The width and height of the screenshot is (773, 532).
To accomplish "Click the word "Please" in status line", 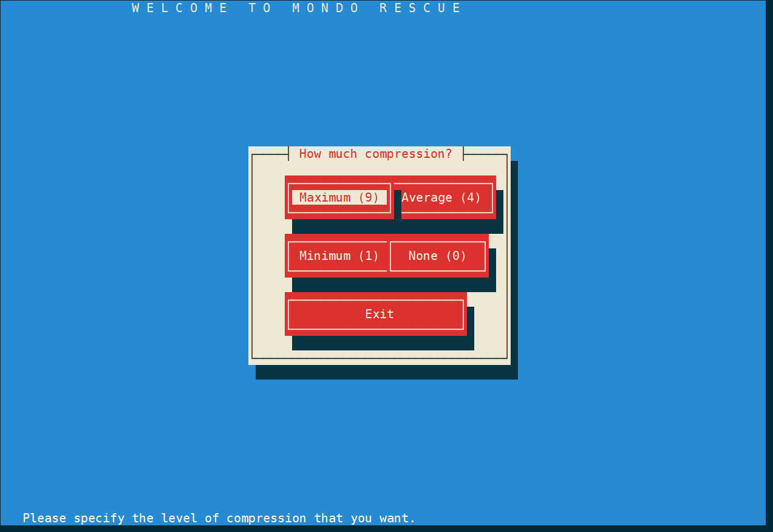I will [44, 518].
